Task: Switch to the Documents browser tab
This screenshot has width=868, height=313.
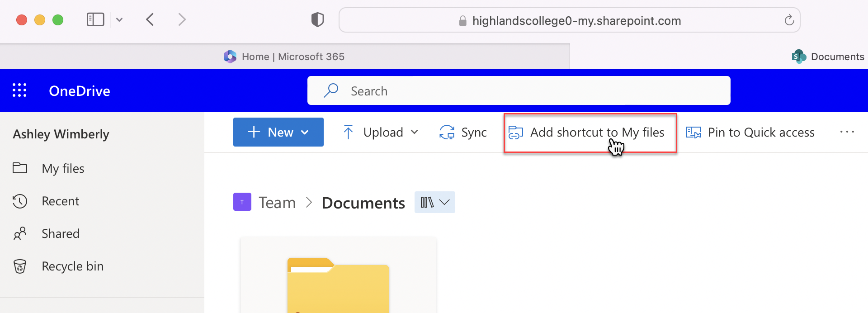Action: (x=828, y=57)
